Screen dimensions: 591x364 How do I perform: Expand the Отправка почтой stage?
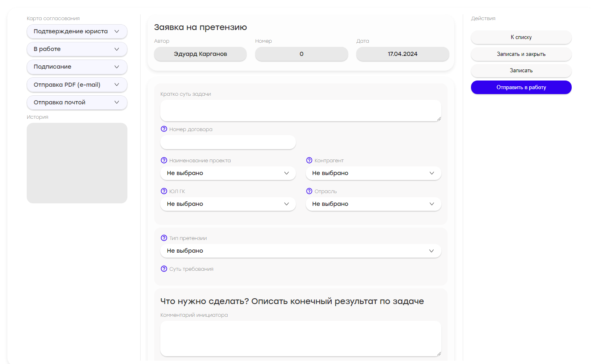[77, 102]
